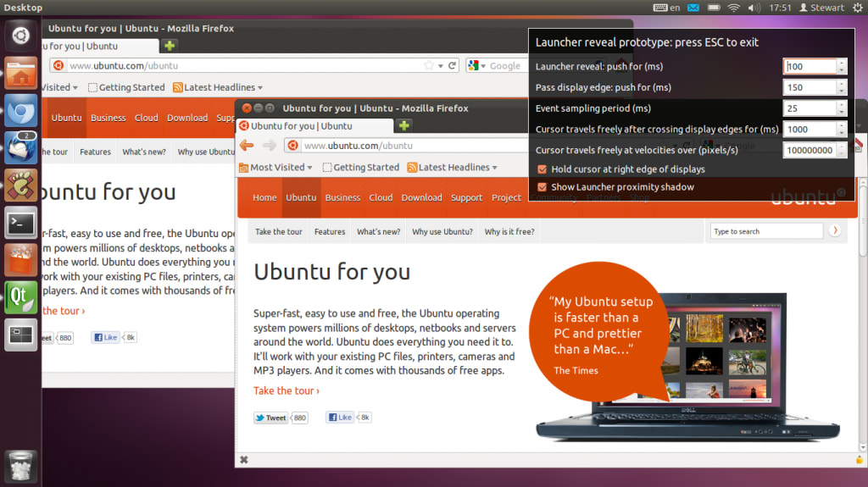Open the Wi-Fi network indicator
This screenshot has width=868, height=487.
click(733, 8)
